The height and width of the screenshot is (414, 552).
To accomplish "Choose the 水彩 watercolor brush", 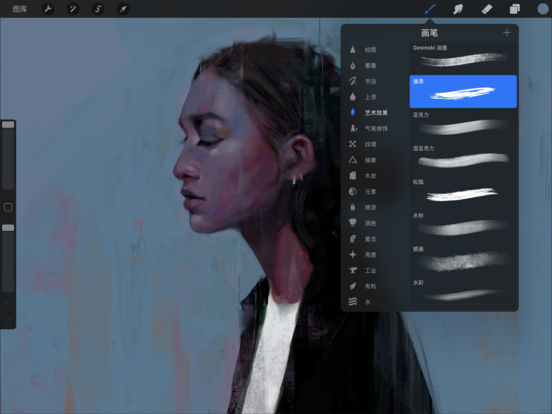I will (463, 292).
